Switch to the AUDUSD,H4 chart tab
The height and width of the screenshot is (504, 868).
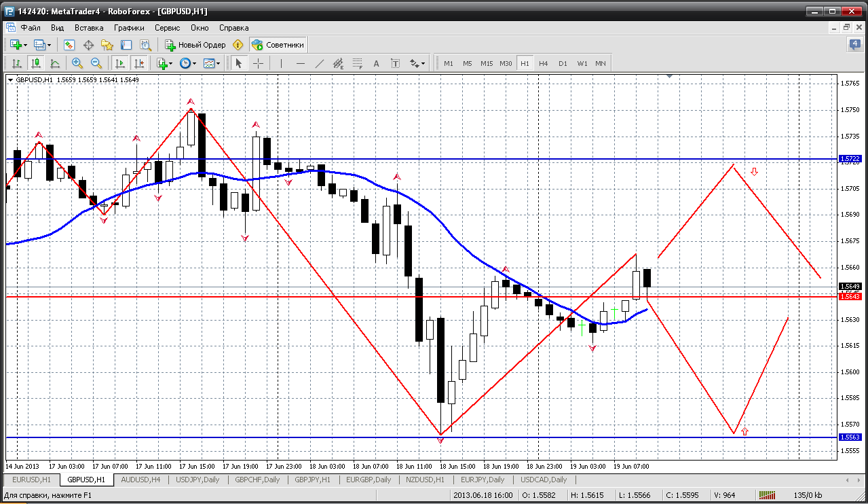(142, 480)
